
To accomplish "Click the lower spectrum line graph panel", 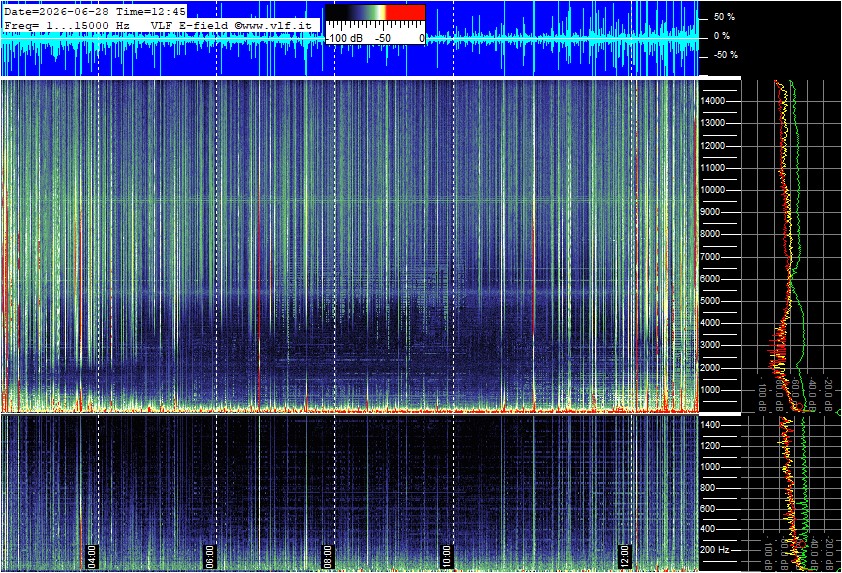I will pos(791,493).
